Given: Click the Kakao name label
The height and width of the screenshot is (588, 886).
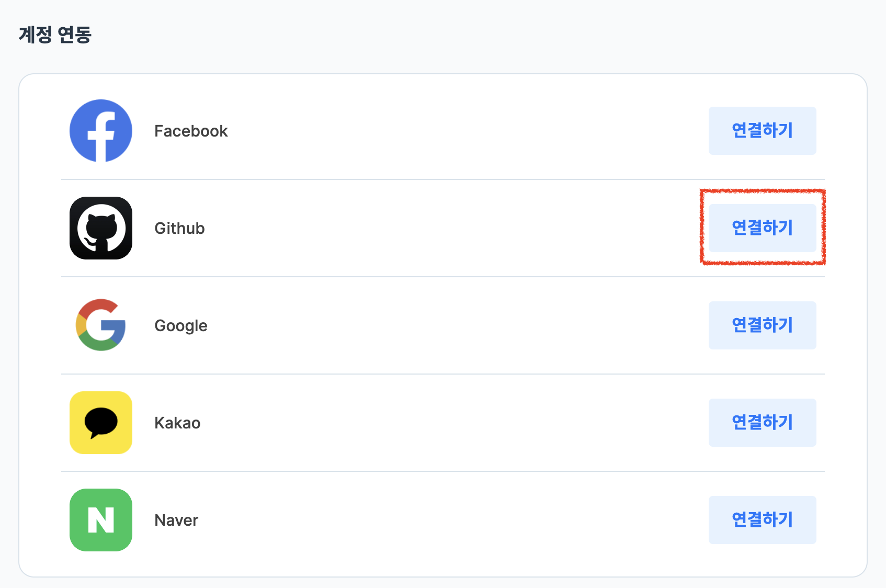Looking at the screenshot, I should pyautogui.click(x=177, y=423).
